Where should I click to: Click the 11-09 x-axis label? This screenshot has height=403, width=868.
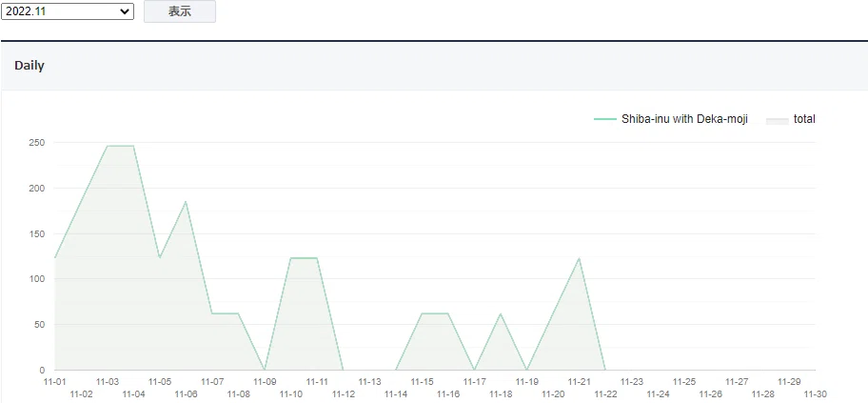tap(265, 382)
